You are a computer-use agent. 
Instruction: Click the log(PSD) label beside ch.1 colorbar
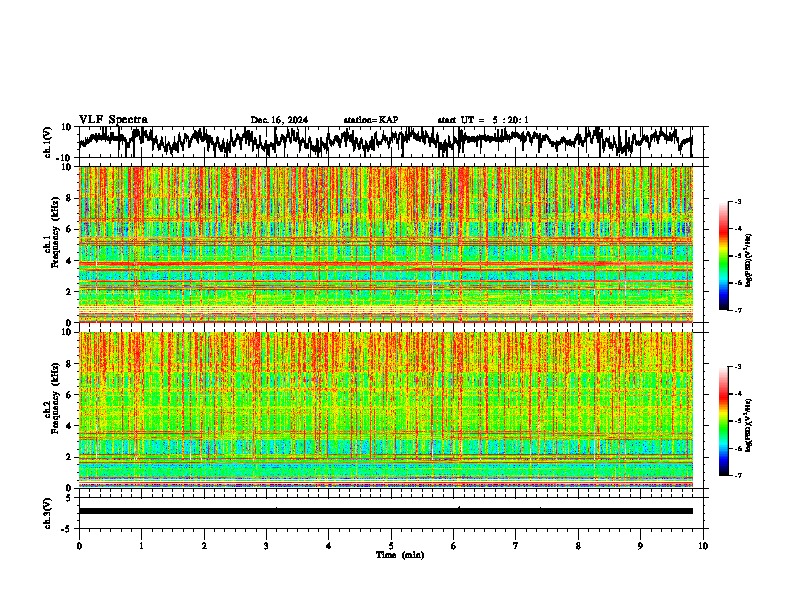point(748,260)
